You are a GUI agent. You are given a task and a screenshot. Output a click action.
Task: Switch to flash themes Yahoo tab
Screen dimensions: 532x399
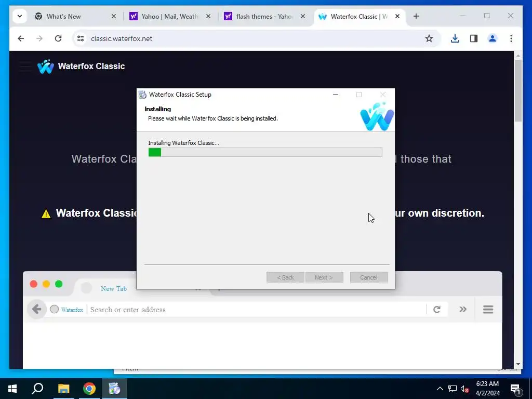click(x=263, y=16)
